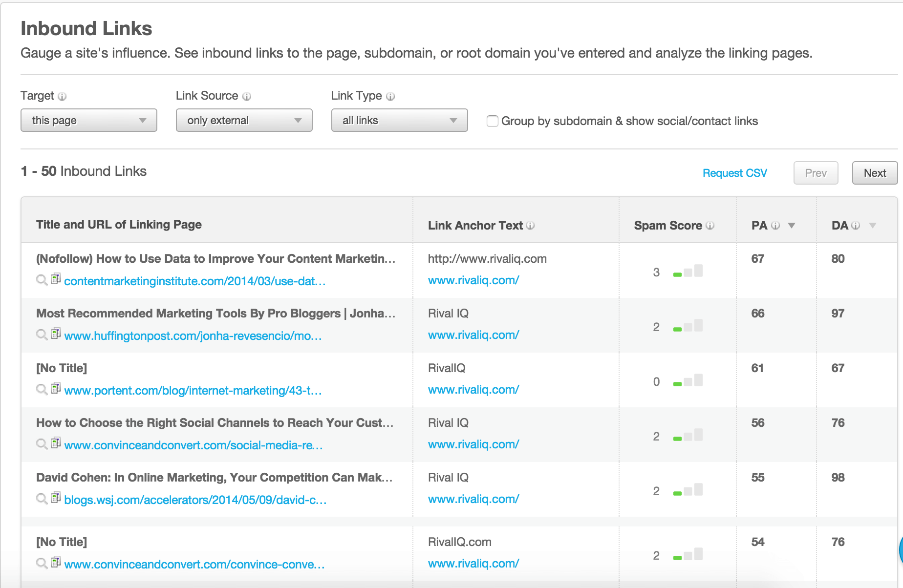Click page icon for portent.com row

point(56,388)
